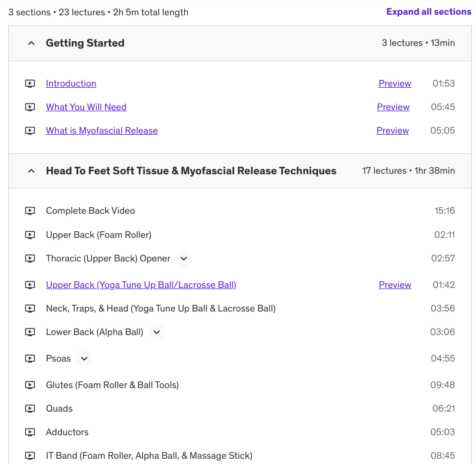Image resolution: width=476 pixels, height=464 pixels.
Task: Expand Lower Back (Alpha Ball) description
Action: click(x=157, y=332)
